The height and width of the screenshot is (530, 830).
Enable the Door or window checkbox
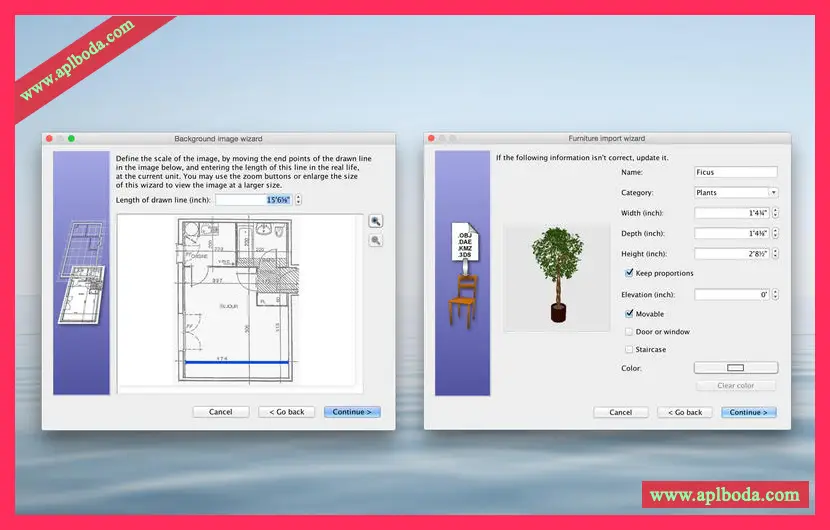point(629,332)
